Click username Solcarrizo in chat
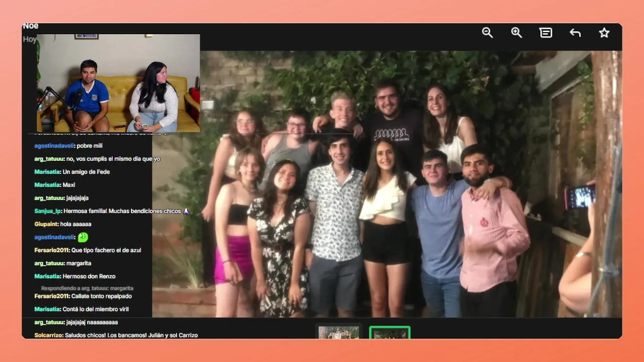Image resolution: width=644 pixels, height=362 pixels. click(x=49, y=335)
